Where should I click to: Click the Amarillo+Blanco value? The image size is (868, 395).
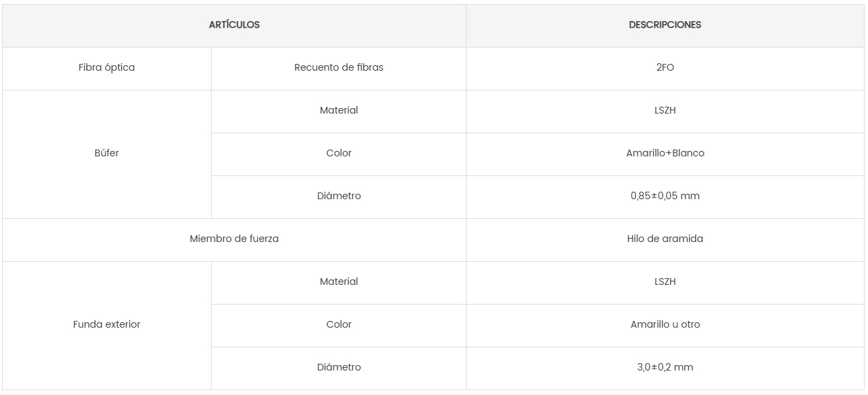point(665,154)
